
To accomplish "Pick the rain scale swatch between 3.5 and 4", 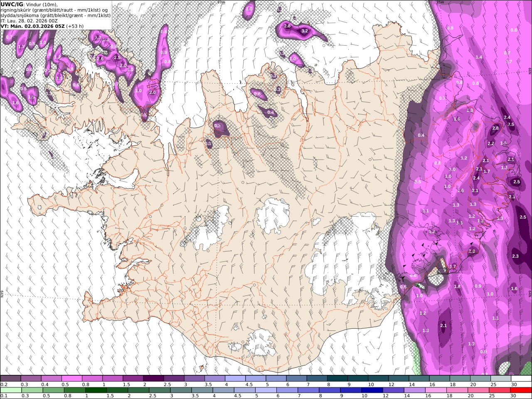I will [202, 390].
